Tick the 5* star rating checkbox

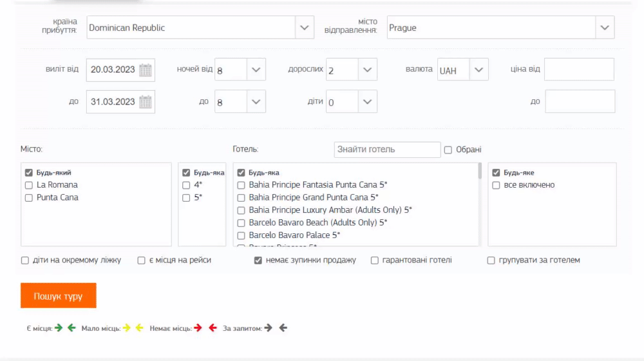point(187,198)
